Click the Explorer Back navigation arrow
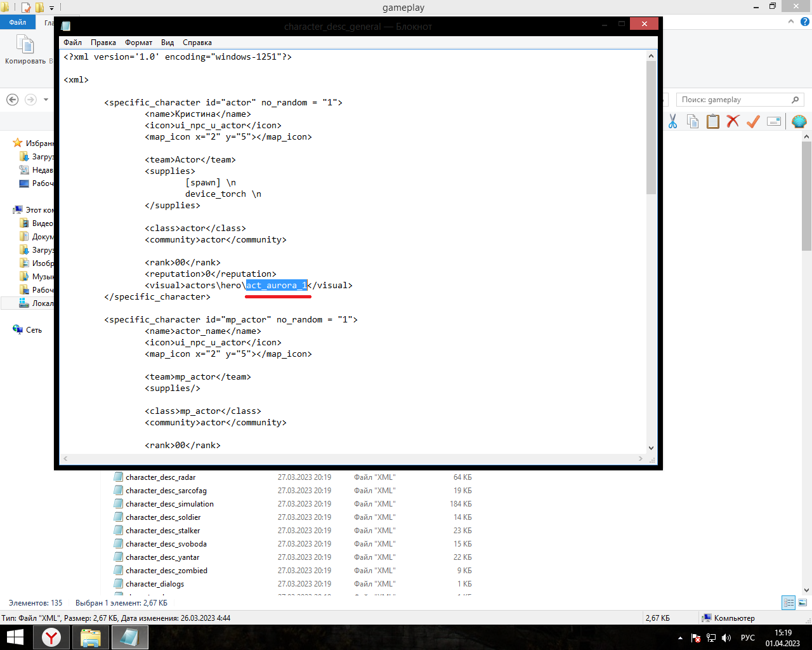This screenshot has width=812, height=650. (x=12, y=100)
